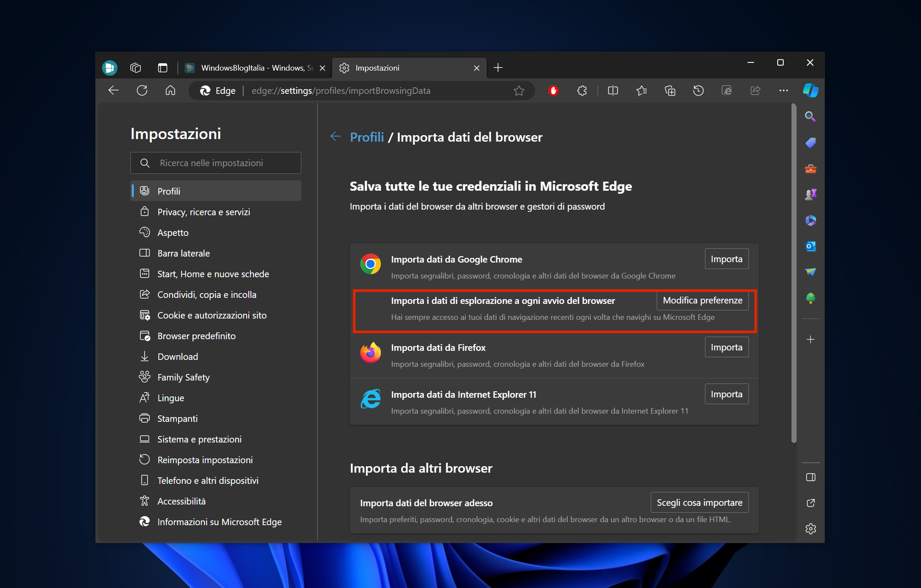Reload the page with the refresh icon

tap(142, 90)
